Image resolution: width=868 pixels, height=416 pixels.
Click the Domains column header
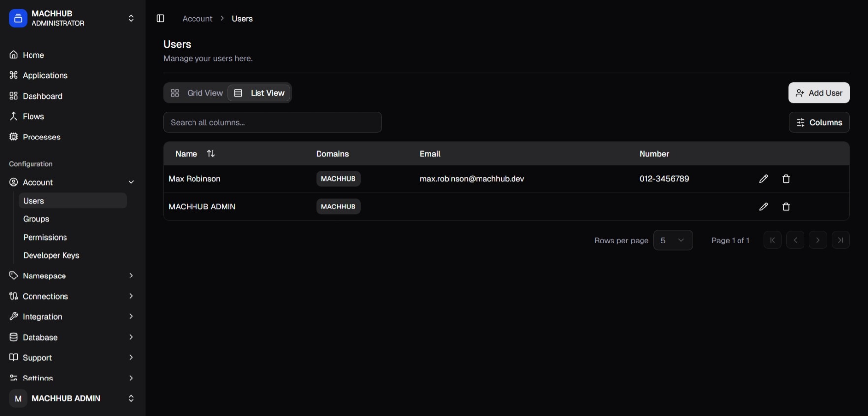point(332,154)
